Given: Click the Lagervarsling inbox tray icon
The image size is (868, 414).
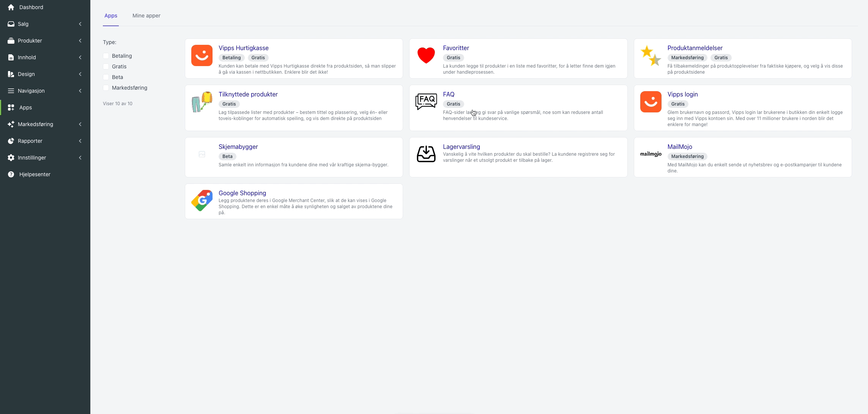Looking at the screenshot, I should click(x=426, y=154).
